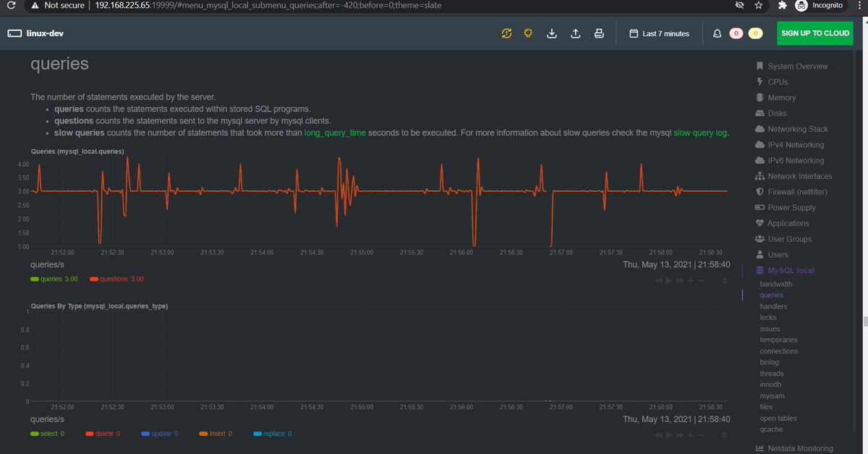Click the chart resize handle arrows
The image size is (868, 454).
(724, 281)
